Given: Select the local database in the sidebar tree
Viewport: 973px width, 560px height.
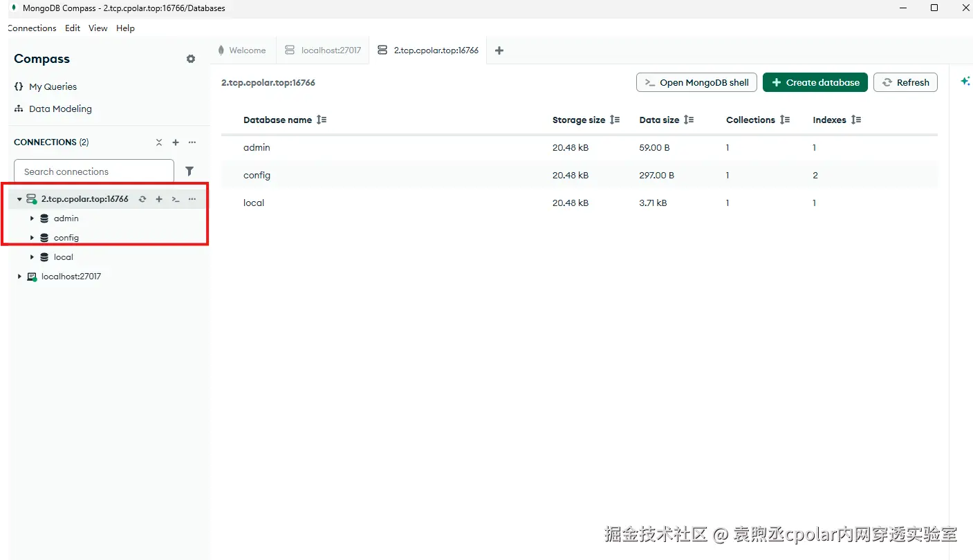Looking at the screenshot, I should (64, 257).
